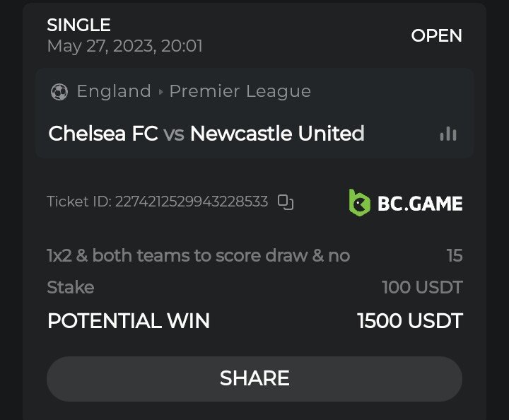Image resolution: width=509 pixels, height=420 pixels.
Task: Open the Premier League link
Action: [x=240, y=92]
